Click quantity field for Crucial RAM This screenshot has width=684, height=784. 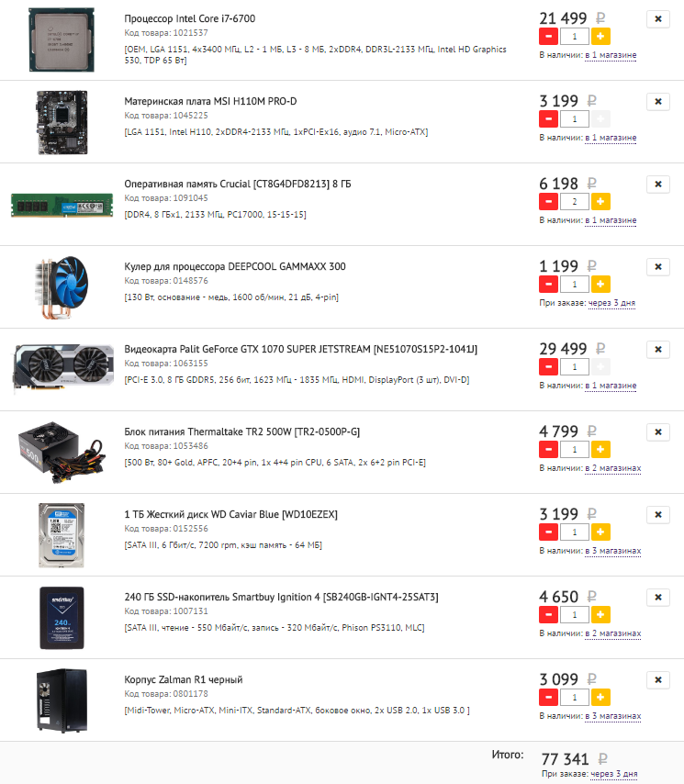[x=575, y=201]
